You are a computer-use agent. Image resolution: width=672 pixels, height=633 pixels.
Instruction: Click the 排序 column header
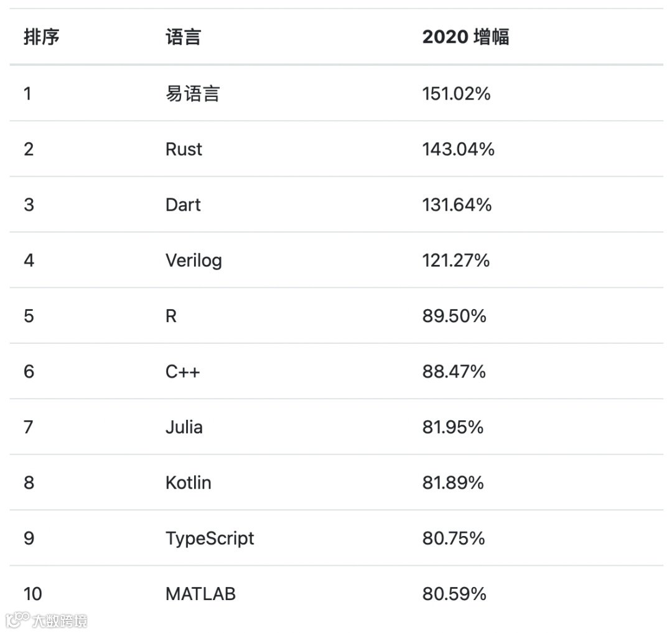point(42,37)
